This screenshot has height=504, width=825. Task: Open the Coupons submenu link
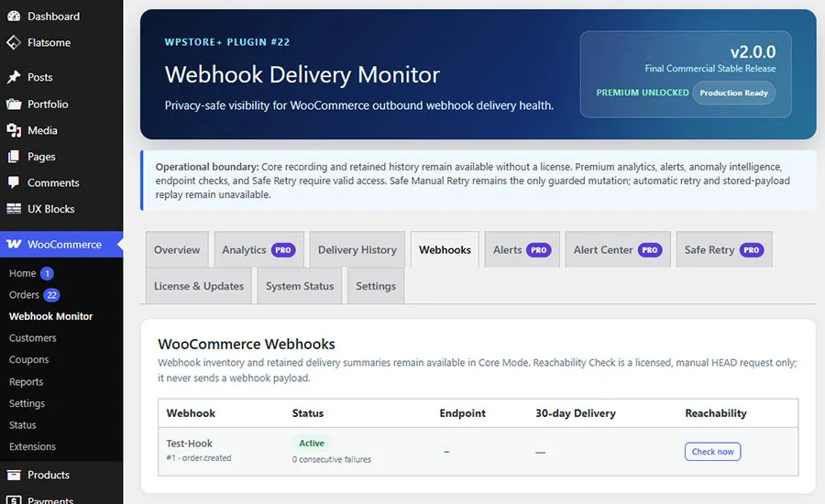tap(29, 359)
